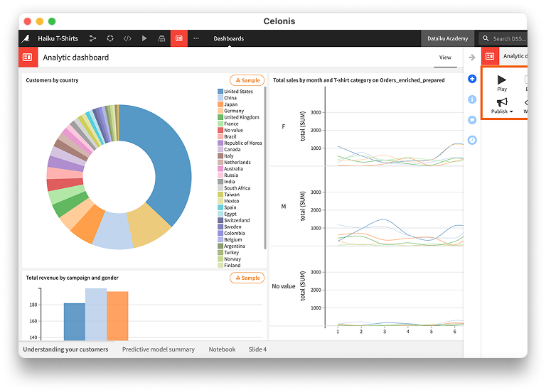The width and height of the screenshot is (546, 392).
Task: Click the Japan legend swatch
Action: point(220,104)
